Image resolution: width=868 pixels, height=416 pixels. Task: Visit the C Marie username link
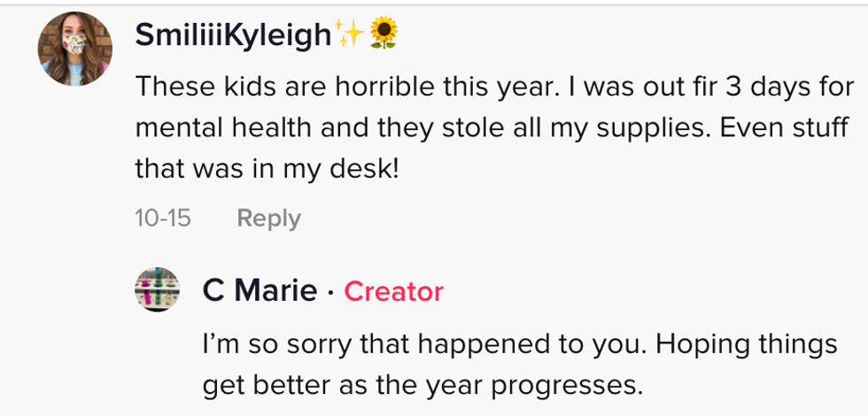coord(259,289)
